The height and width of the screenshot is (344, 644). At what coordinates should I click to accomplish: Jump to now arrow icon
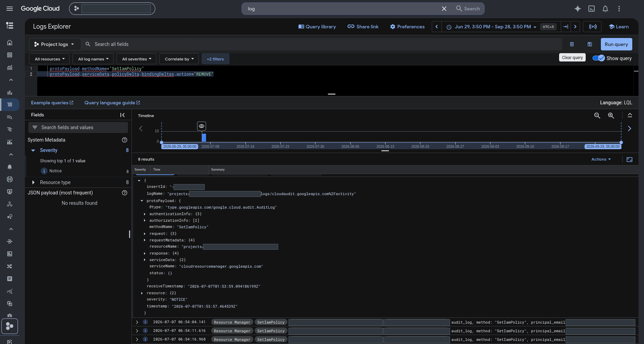566,27
